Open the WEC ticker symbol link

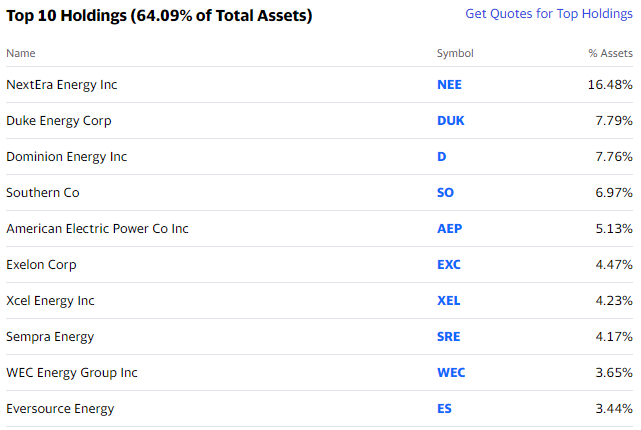(451, 372)
